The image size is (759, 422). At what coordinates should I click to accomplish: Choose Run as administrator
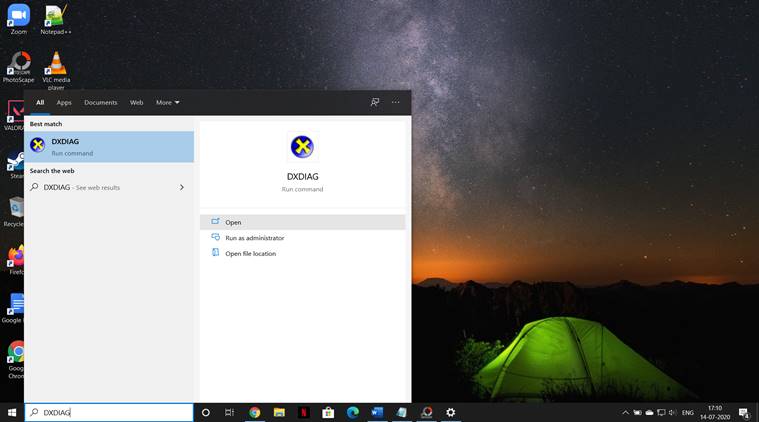tap(303, 238)
